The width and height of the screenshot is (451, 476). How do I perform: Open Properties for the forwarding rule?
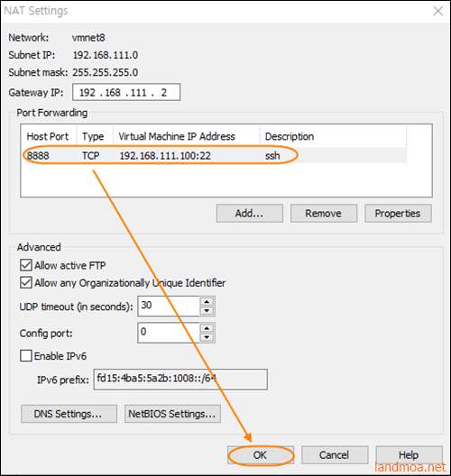click(398, 214)
